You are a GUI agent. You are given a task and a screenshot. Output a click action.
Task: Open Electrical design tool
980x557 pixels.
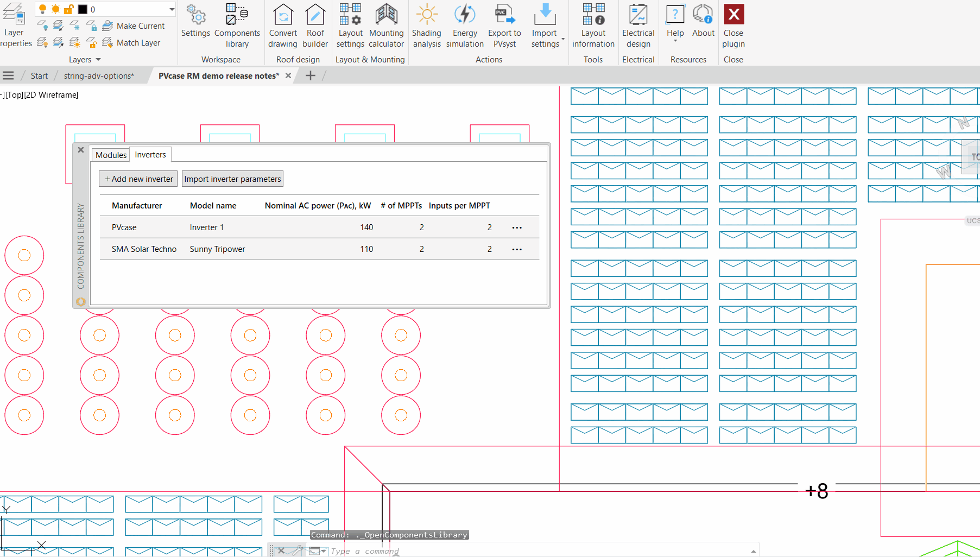point(638,26)
